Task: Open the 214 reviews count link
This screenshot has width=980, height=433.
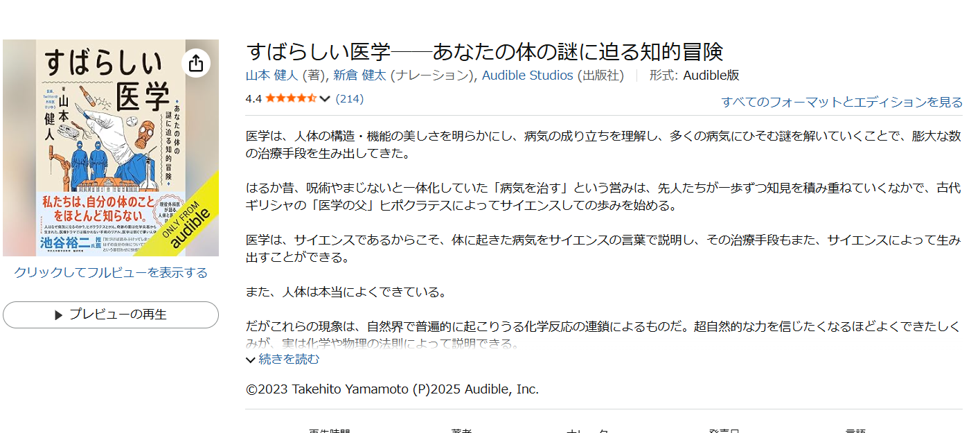Action: 350,98
